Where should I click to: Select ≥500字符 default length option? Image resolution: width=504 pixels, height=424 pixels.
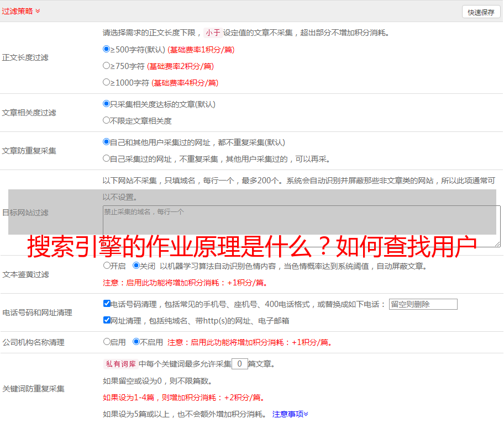(x=107, y=49)
